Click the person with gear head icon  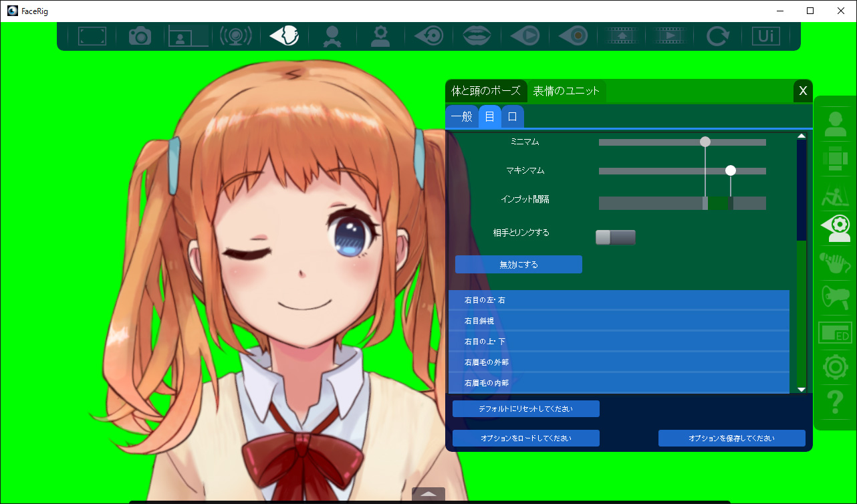(380, 35)
